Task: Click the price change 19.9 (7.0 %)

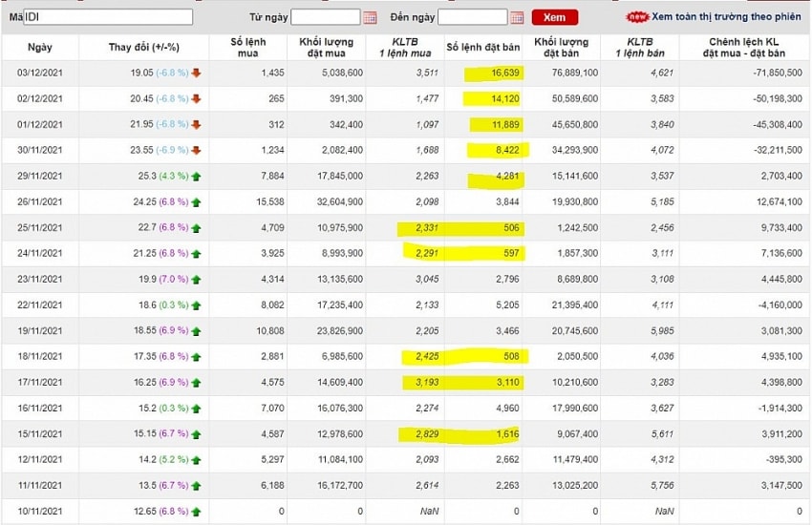Action: 163,280
